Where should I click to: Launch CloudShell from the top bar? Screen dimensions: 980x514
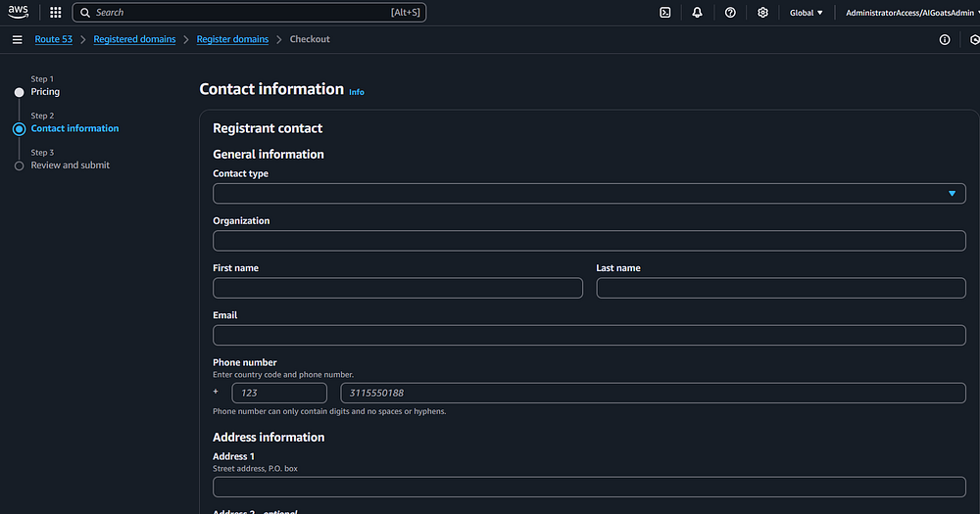point(664,13)
